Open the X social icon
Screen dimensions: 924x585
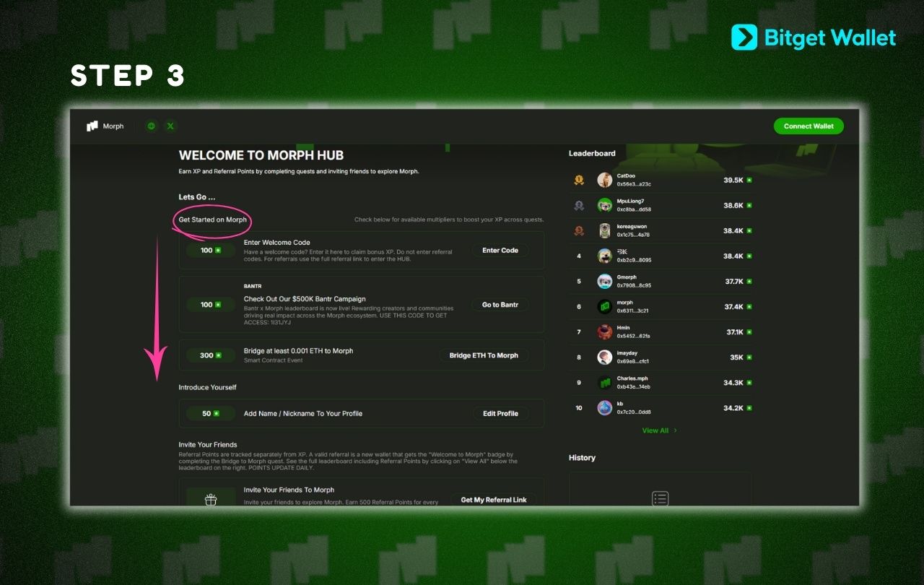(x=170, y=126)
